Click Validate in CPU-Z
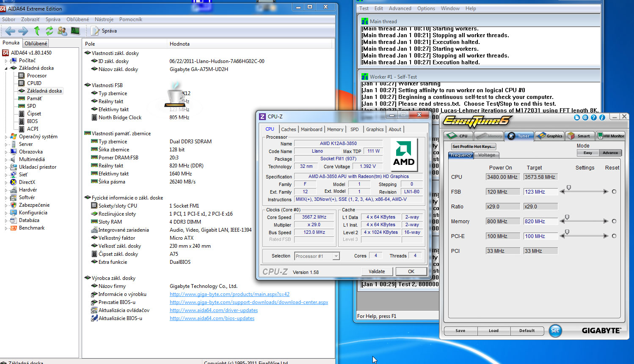Viewport: 634px width, 364px height. [x=377, y=271]
